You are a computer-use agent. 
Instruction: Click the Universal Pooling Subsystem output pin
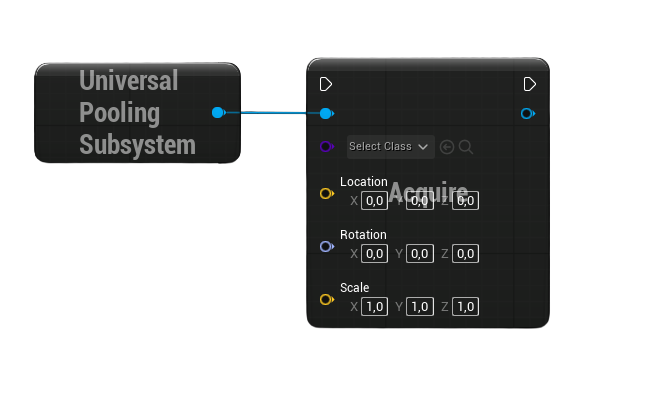(218, 113)
